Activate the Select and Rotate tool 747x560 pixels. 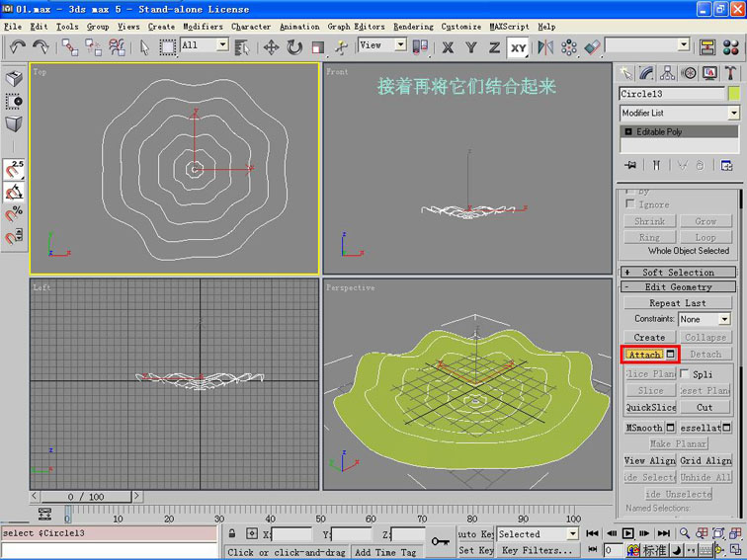point(294,47)
